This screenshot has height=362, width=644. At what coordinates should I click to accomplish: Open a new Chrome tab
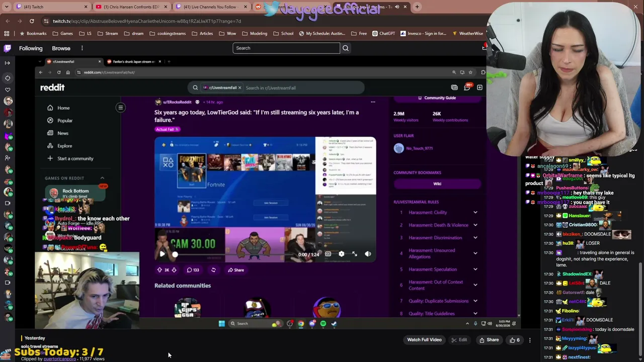pyautogui.click(x=418, y=7)
